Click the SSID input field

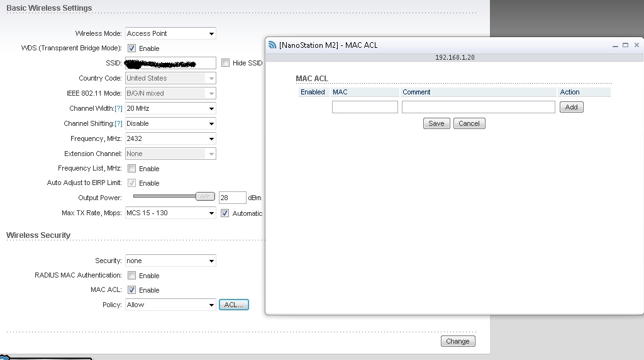pyautogui.click(x=170, y=63)
